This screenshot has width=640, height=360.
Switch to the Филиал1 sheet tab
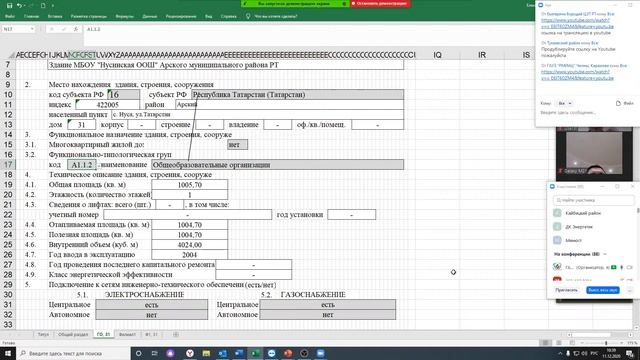(127, 334)
